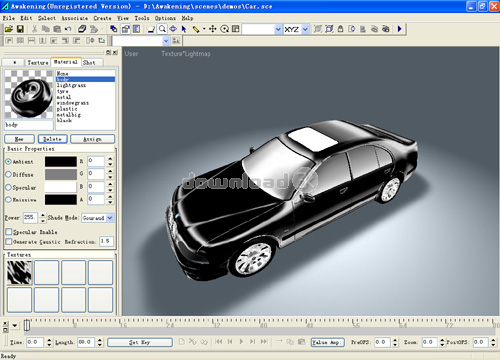Click the gray Diffuse color swatch
The width and height of the screenshot is (500, 360).
(x=61, y=174)
